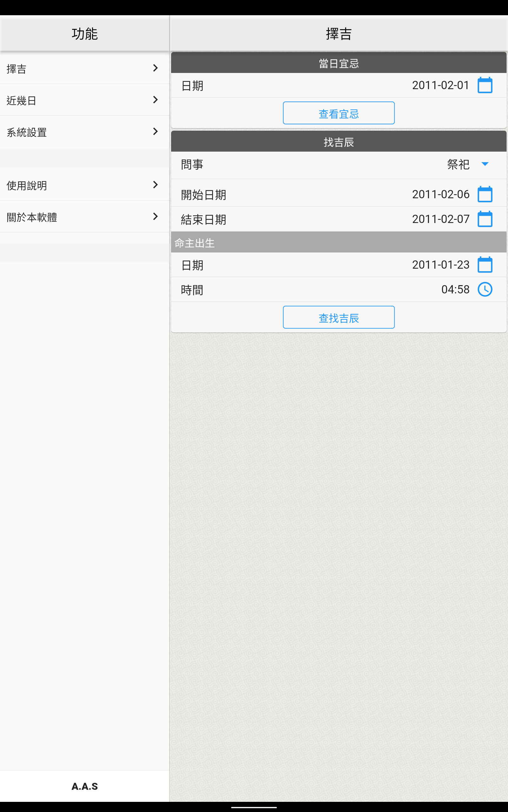Open 系統設置 settings menu item
Image resolution: width=508 pixels, height=812 pixels.
point(84,132)
